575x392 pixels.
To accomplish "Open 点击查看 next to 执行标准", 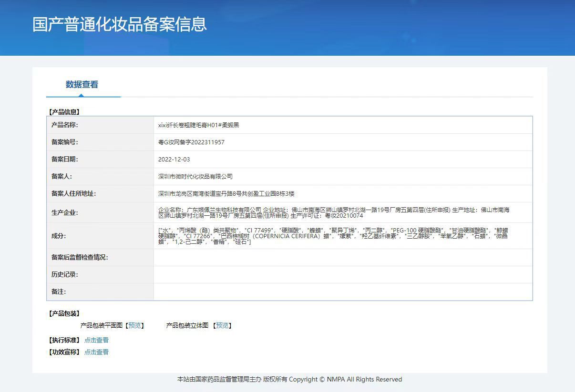I will (96, 340).
